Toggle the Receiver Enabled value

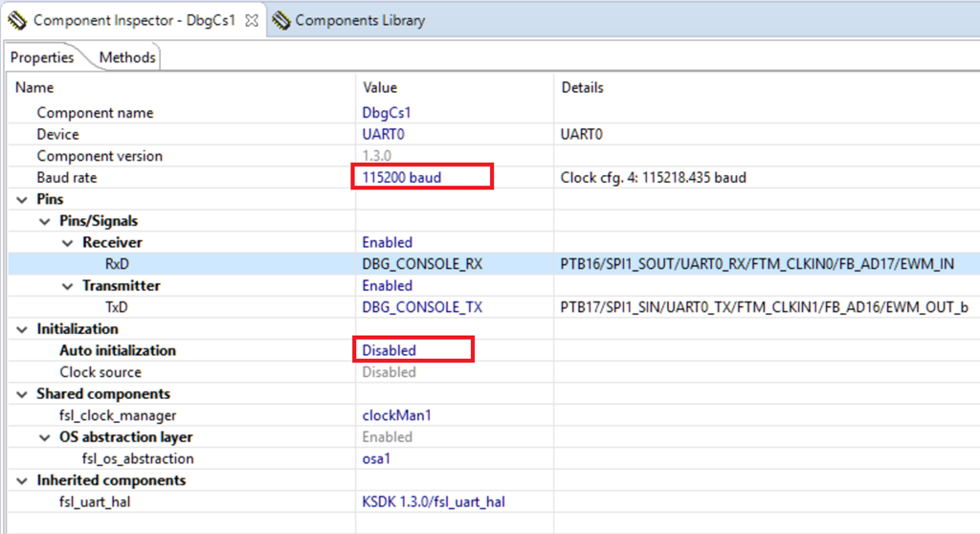click(x=387, y=243)
